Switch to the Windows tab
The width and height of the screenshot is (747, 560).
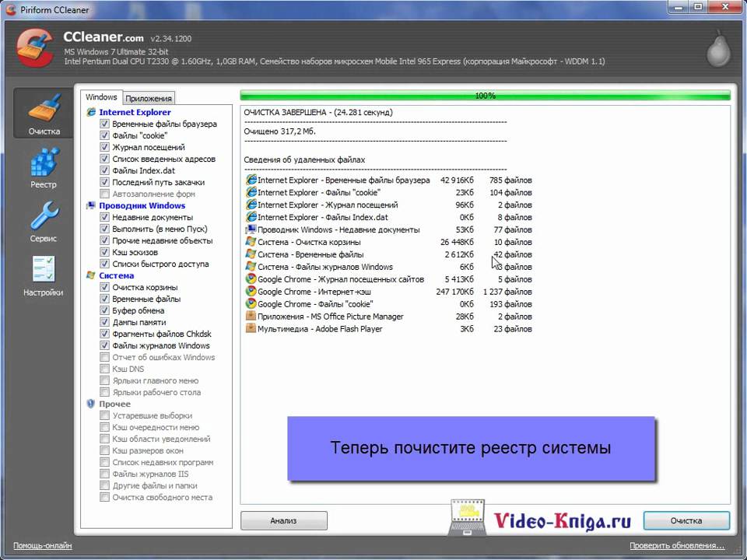coord(101,97)
